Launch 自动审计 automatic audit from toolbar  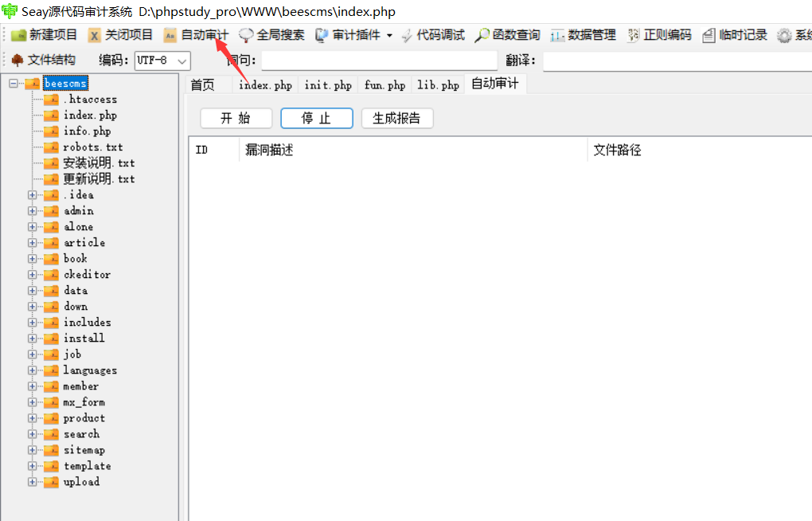(x=195, y=34)
